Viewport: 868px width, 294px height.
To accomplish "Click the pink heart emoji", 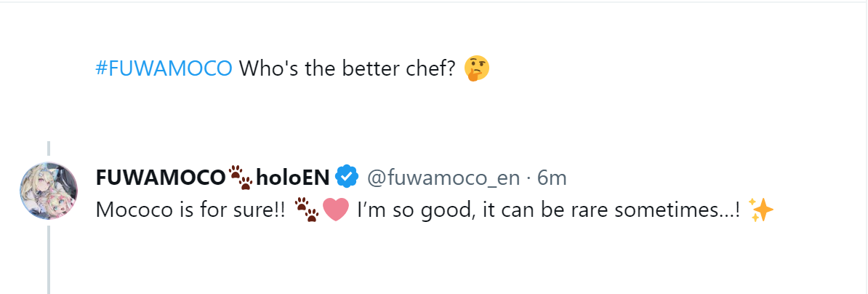I will [x=335, y=210].
